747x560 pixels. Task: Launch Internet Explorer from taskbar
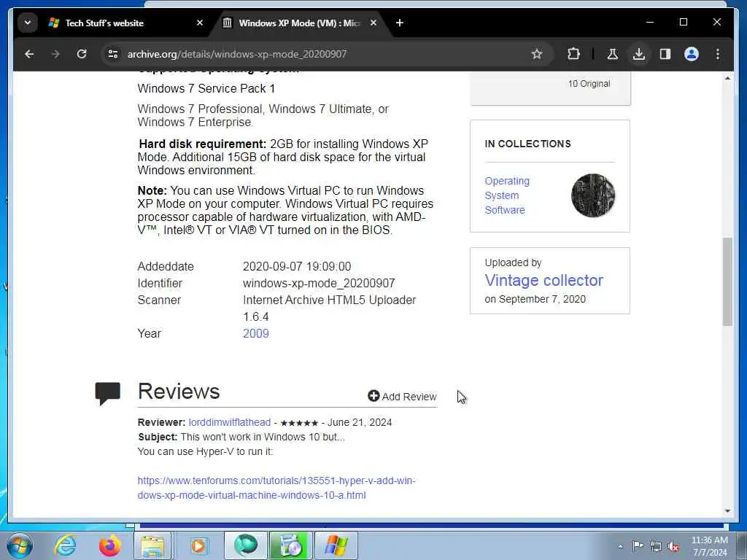tap(65, 545)
